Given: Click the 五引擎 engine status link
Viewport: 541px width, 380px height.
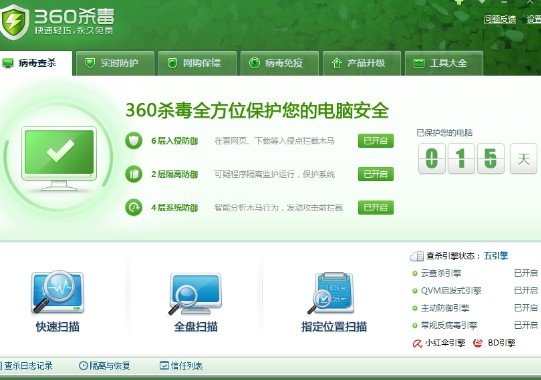Looking at the screenshot, I should (496, 256).
